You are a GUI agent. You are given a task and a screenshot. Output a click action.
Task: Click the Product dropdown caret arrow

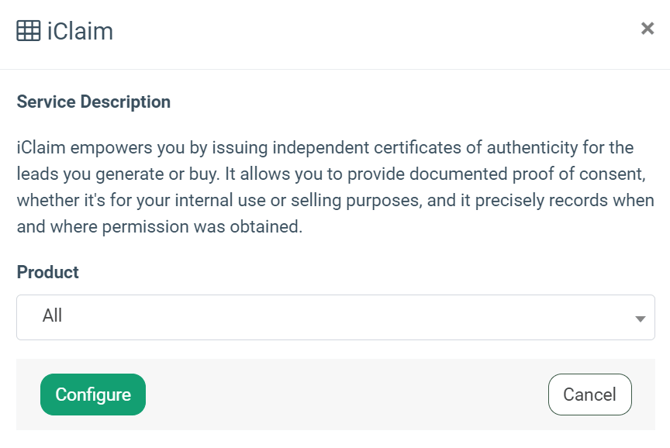[640, 319]
